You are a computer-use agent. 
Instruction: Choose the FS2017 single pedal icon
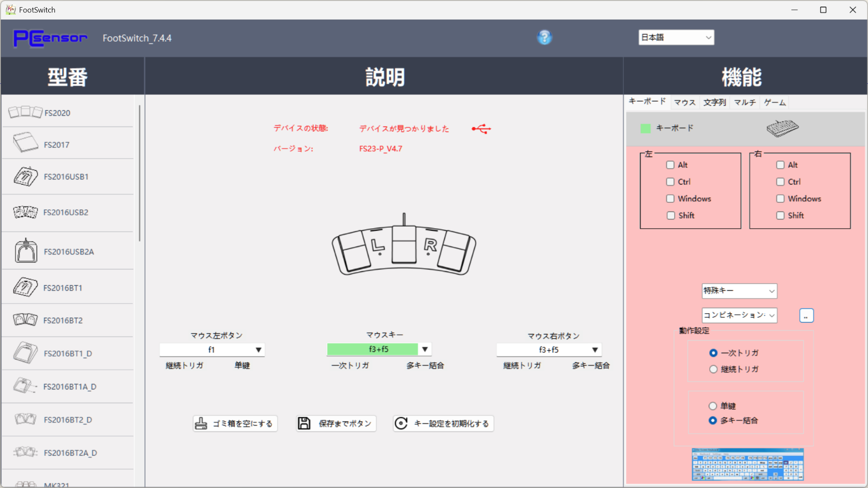(x=25, y=143)
